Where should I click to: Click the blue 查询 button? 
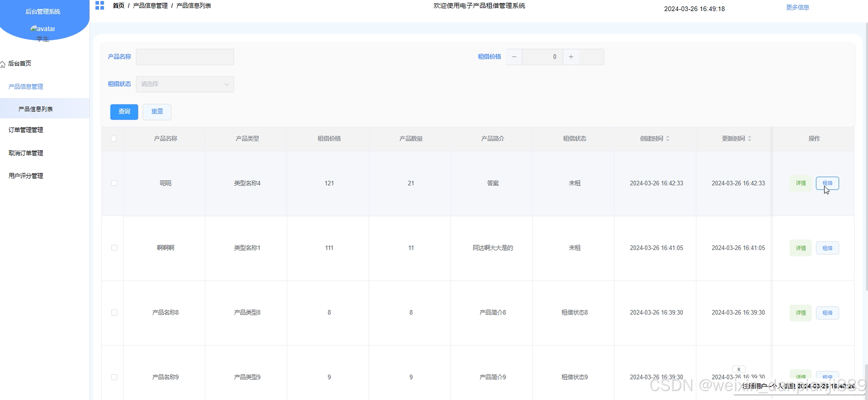tap(124, 112)
